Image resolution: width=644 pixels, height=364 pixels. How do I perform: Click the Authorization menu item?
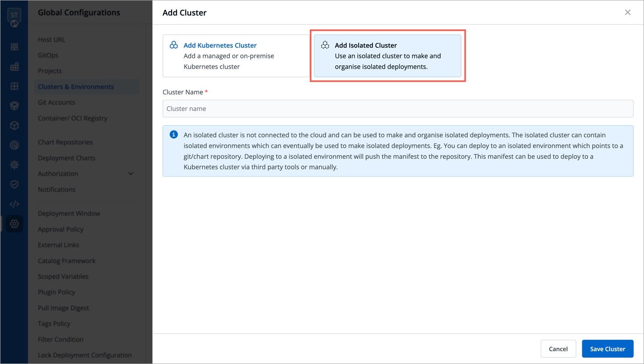coord(58,174)
